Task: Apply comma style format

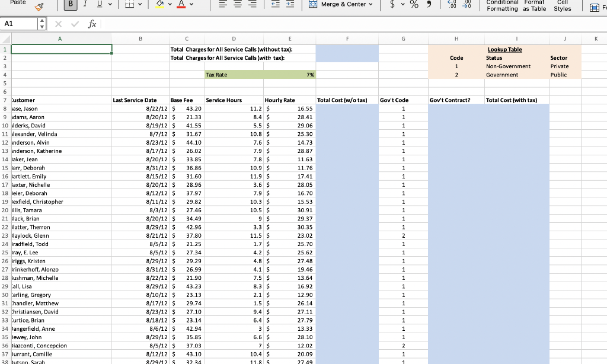Action: [429, 4]
